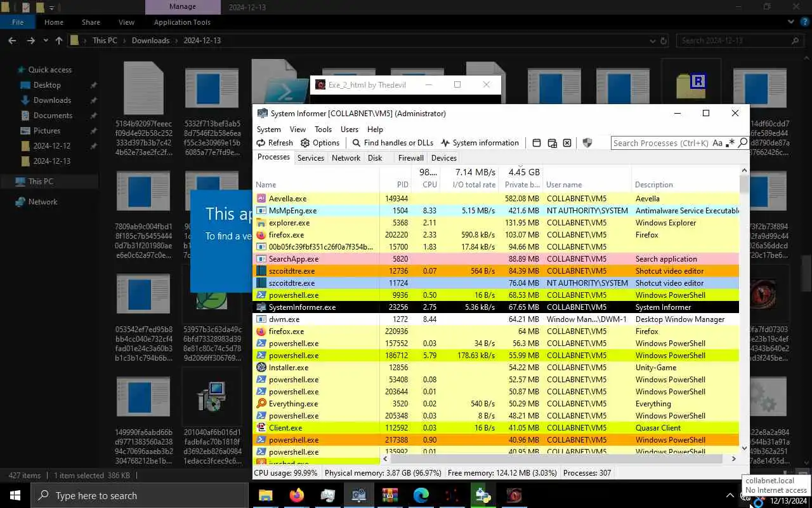
Task: Open Application Tools tab in Explorer
Action: pyautogui.click(x=182, y=22)
